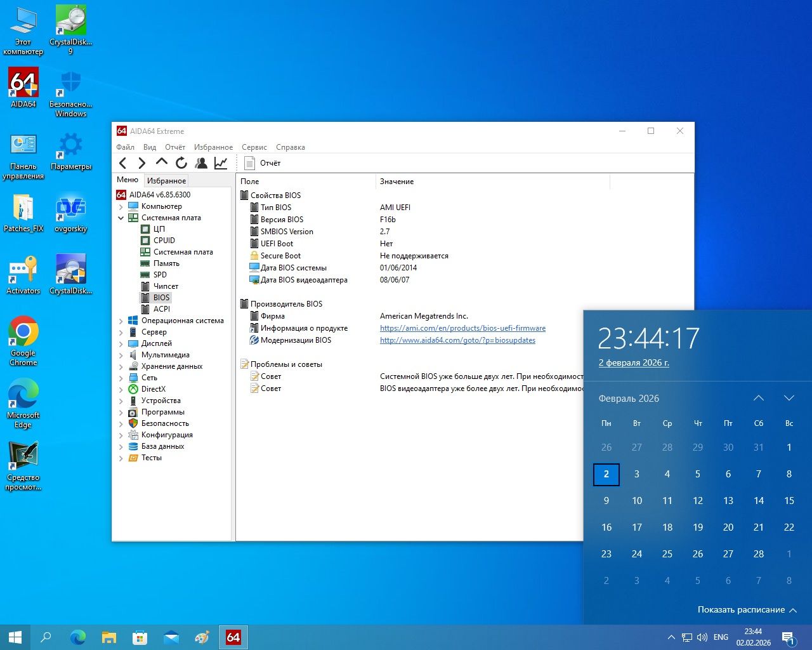
Task: Open the notification center icon in tray
Action: tap(789, 637)
